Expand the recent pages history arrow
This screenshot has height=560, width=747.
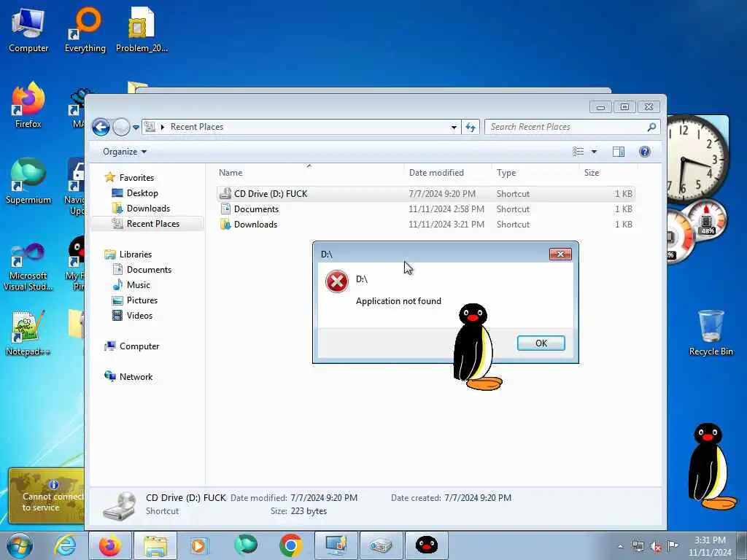(x=136, y=128)
